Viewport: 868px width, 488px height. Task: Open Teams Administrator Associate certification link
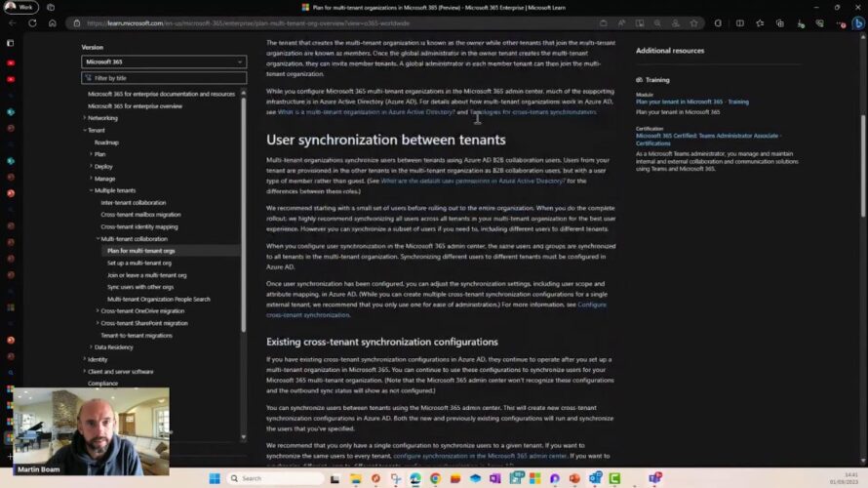pyautogui.click(x=708, y=139)
